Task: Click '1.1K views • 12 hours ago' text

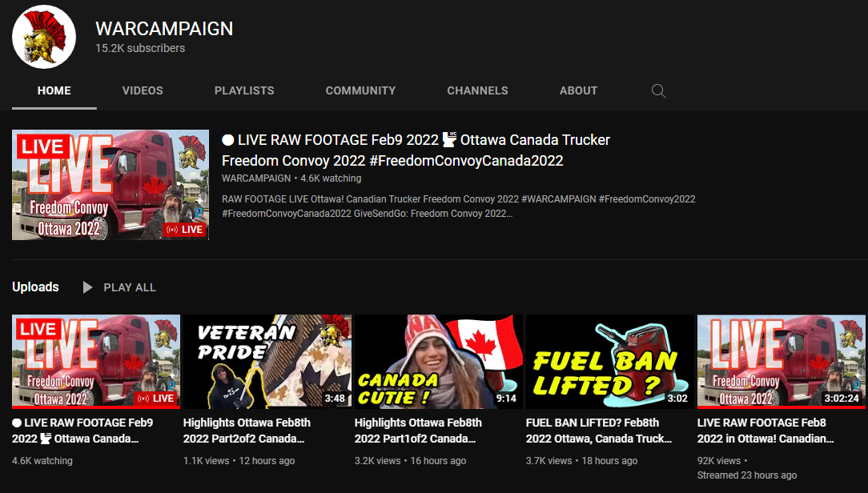Action: (239, 460)
